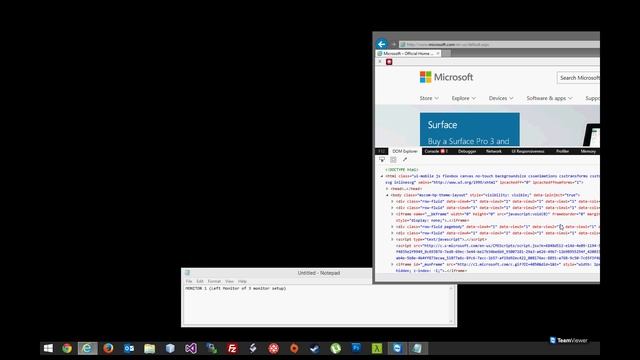This screenshot has width=640, height=360.
Task: Switch to Notepad via its taskbar icon
Action: [417, 348]
